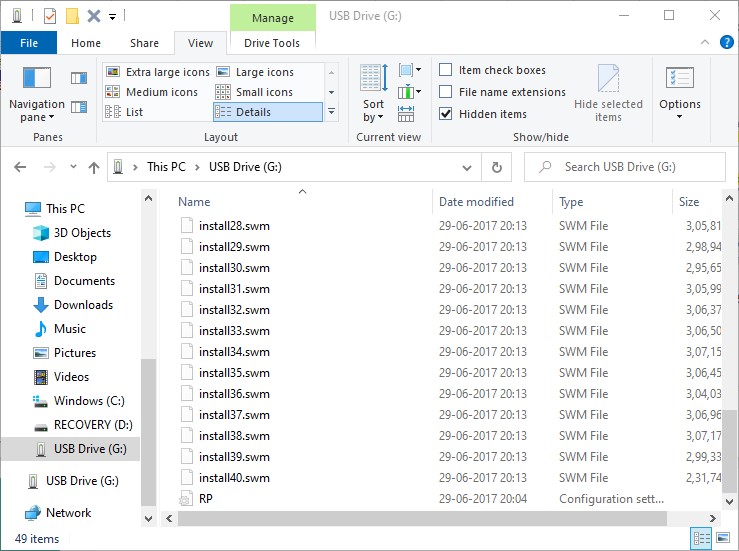739x551 pixels.
Task: Select This PC in navigation tree
Action: pos(65,208)
